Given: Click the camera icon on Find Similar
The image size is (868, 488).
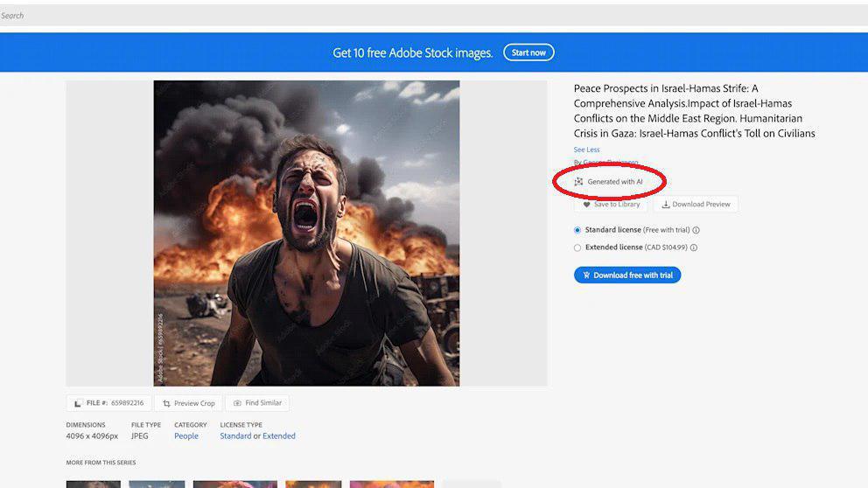Looking at the screenshot, I should click(x=237, y=403).
